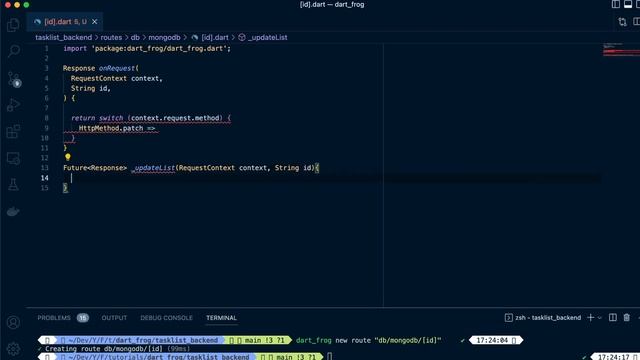This screenshot has width=640, height=360.
Task: Open the Remote Explorer view
Action: (13, 158)
